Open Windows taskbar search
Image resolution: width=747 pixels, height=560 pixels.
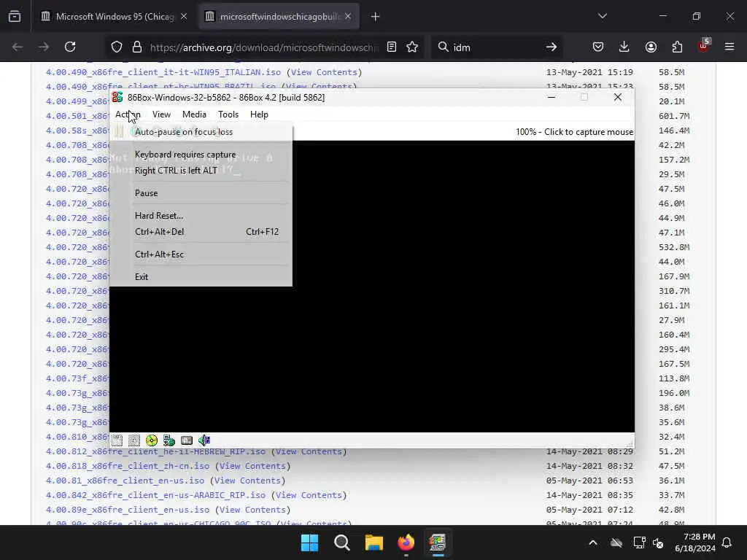pos(341,542)
